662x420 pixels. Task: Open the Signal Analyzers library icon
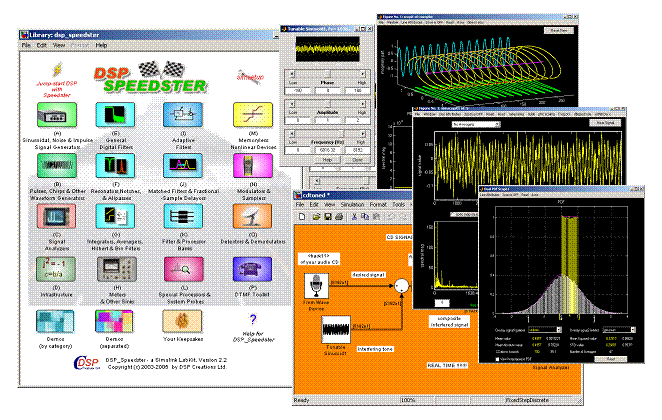[57, 216]
